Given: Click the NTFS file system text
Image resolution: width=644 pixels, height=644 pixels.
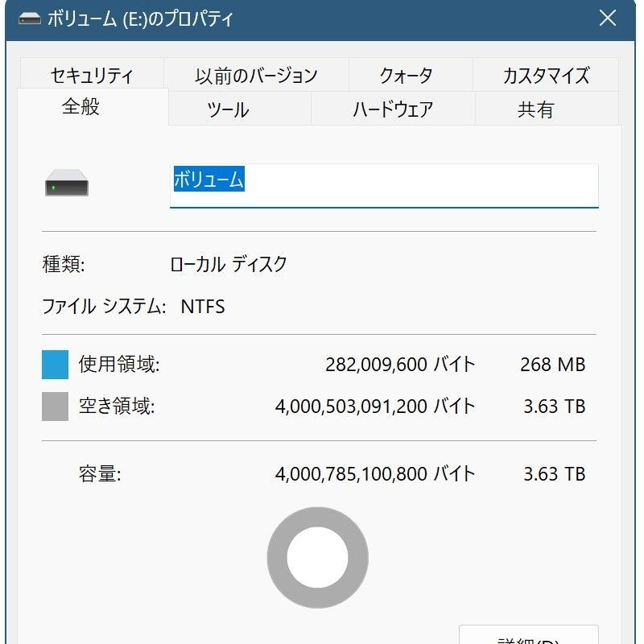Looking at the screenshot, I should coord(202,307).
